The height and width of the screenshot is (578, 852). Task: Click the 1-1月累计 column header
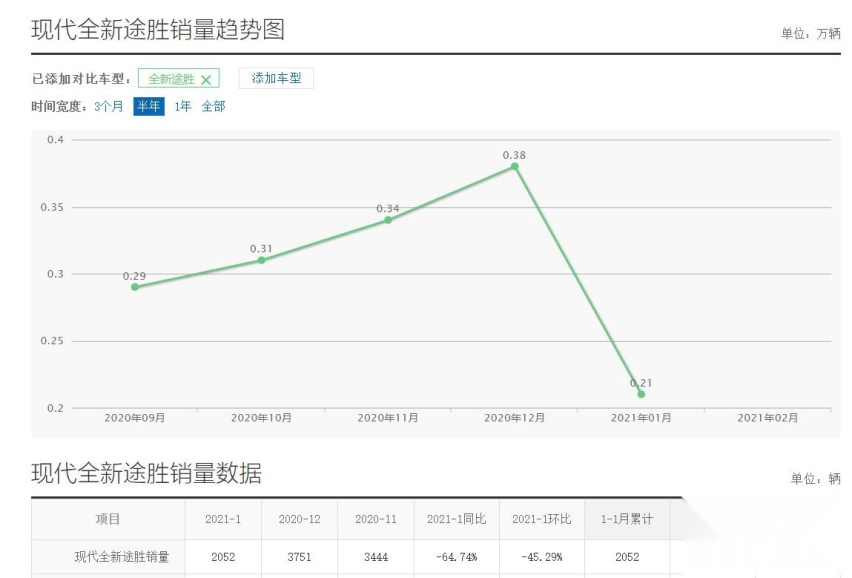click(627, 519)
